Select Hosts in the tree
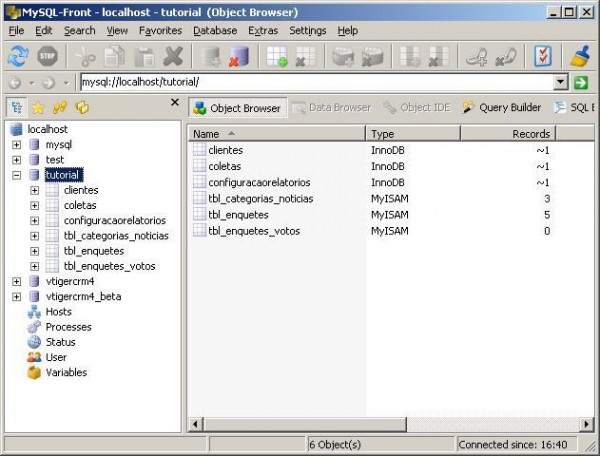 (x=59, y=312)
